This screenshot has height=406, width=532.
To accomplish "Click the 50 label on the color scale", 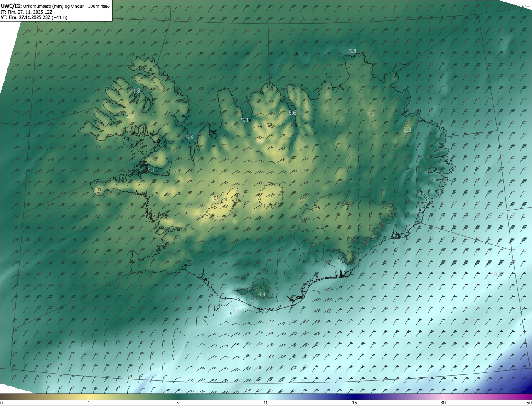I will 529,403.
